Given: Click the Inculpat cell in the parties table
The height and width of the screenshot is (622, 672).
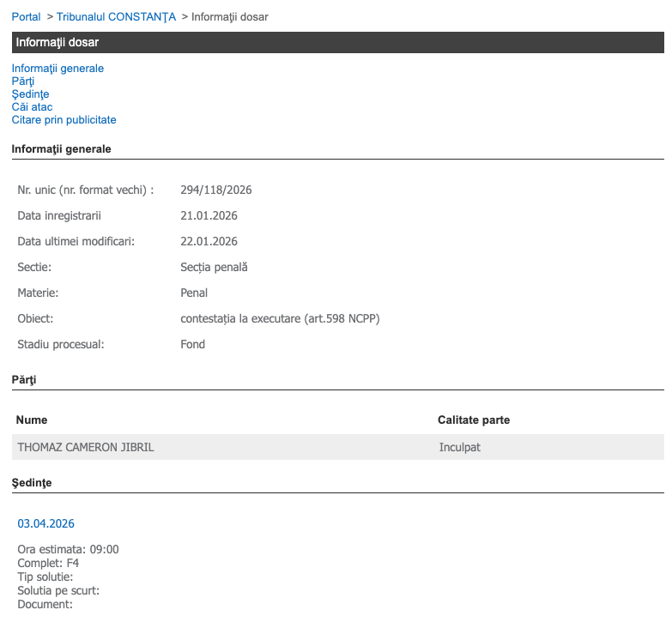Looking at the screenshot, I should (462, 447).
